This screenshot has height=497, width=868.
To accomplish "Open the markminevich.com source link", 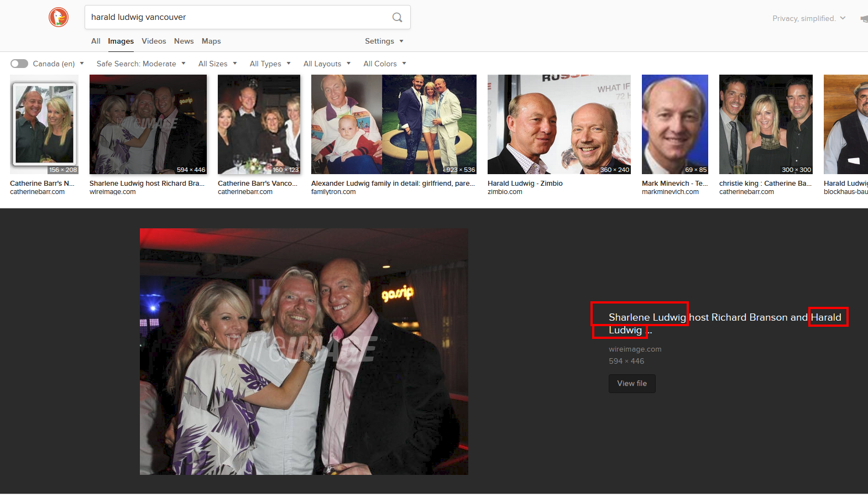I will pos(670,192).
